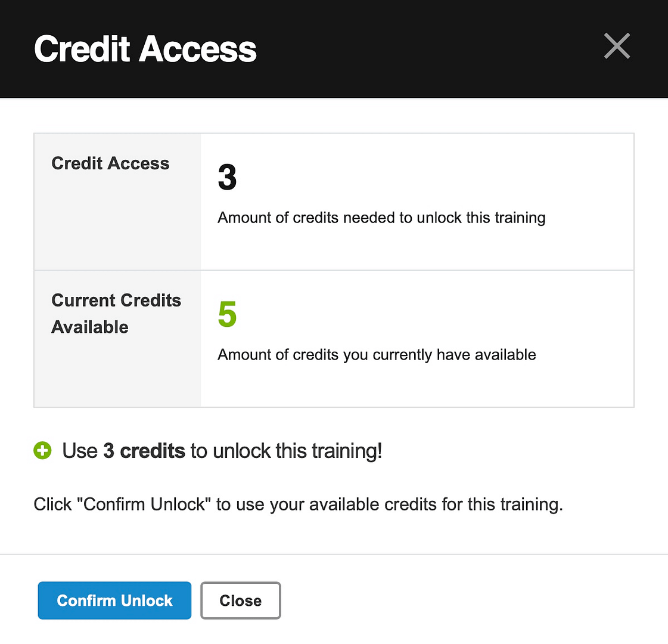
Task: Click the Credit Access header title
Action: [145, 49]
